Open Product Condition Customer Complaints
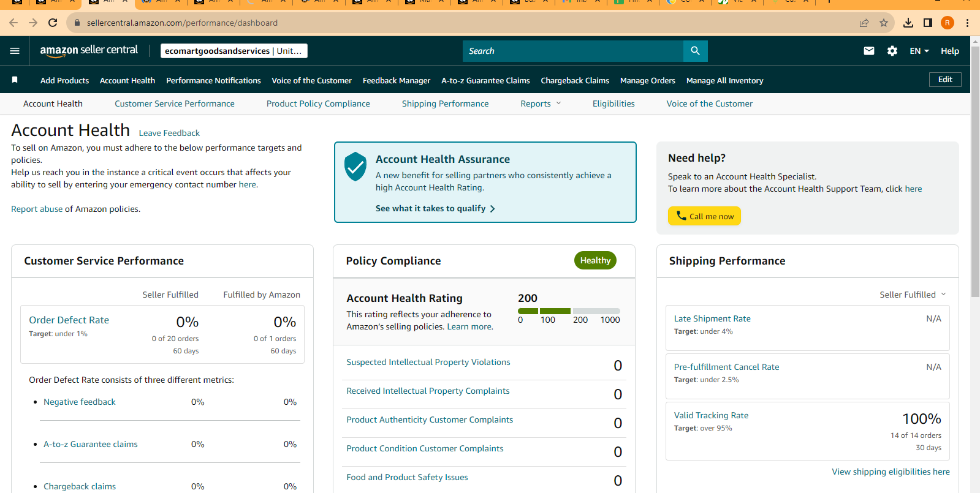 pos(425,448)
